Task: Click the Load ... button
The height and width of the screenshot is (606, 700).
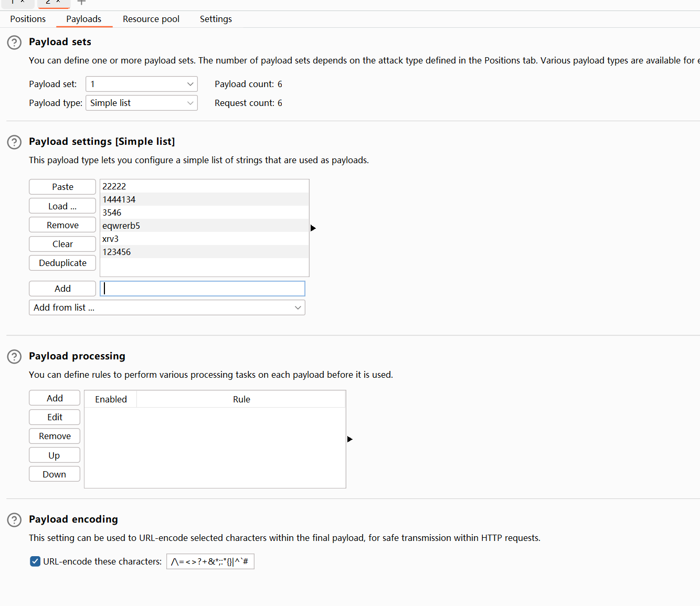Action: pos(62,206)
